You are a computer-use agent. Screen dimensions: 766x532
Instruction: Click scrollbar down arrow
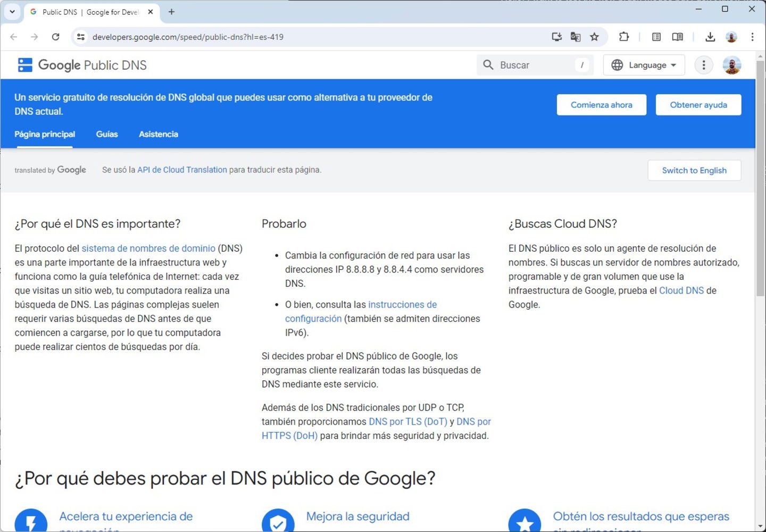pos(760,527)
